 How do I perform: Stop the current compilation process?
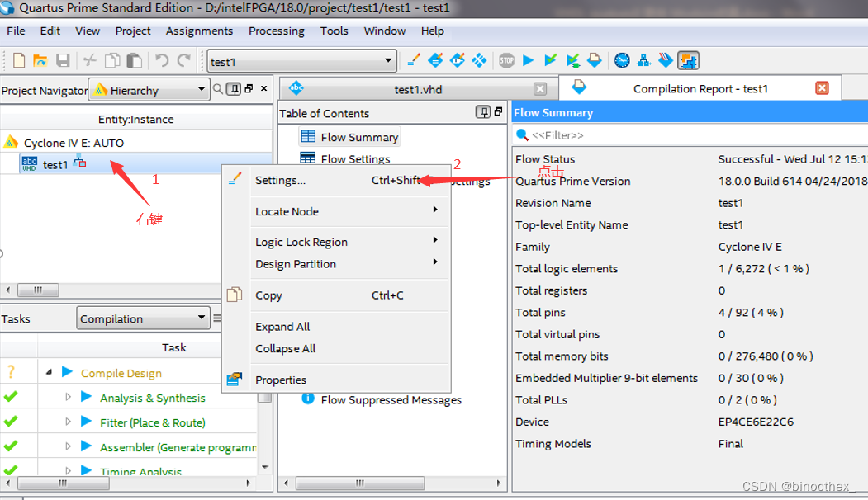[506, 59]
